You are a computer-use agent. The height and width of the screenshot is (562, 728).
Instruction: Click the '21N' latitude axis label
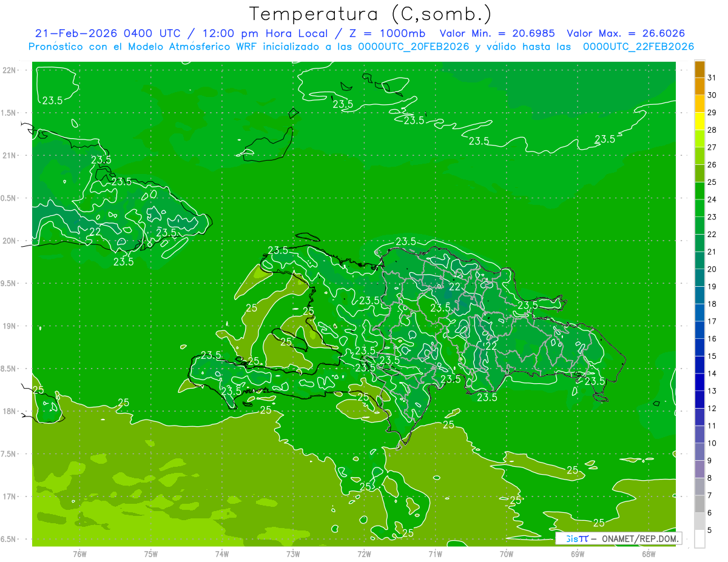click(9, 155)
